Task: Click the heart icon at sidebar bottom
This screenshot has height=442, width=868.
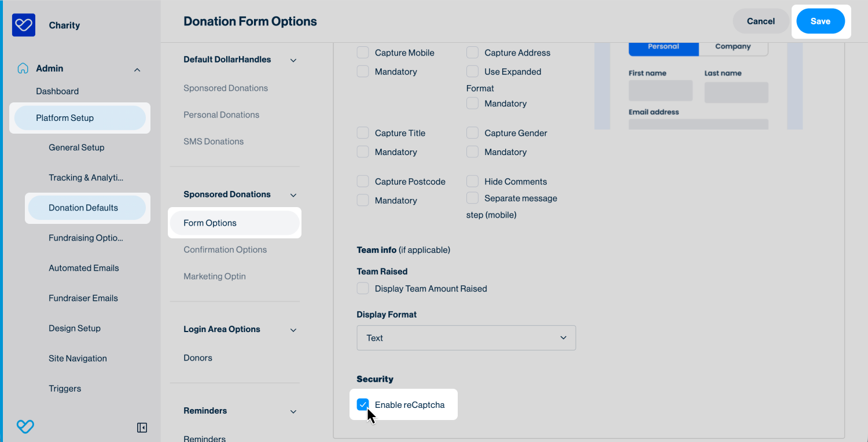Action: [25, 427]
